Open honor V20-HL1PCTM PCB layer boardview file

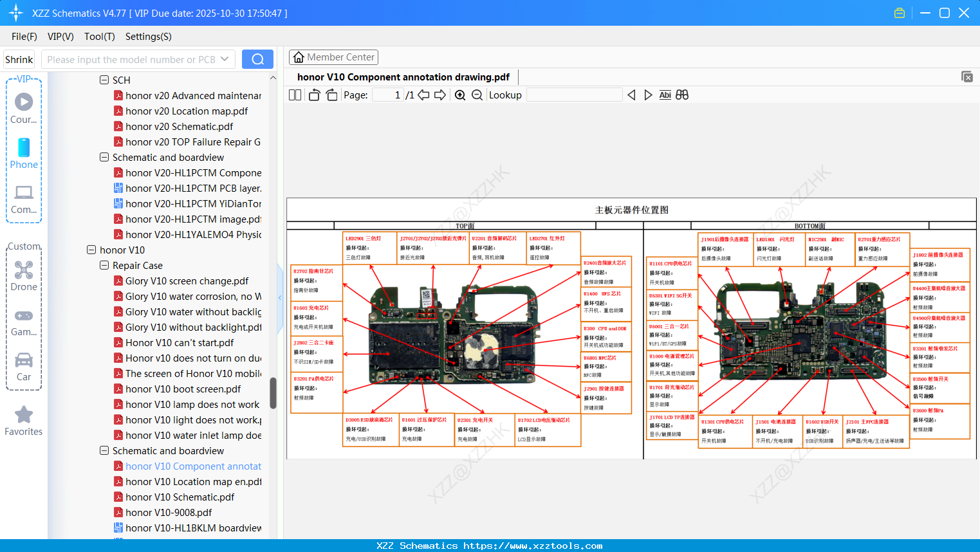click(194, 188)
